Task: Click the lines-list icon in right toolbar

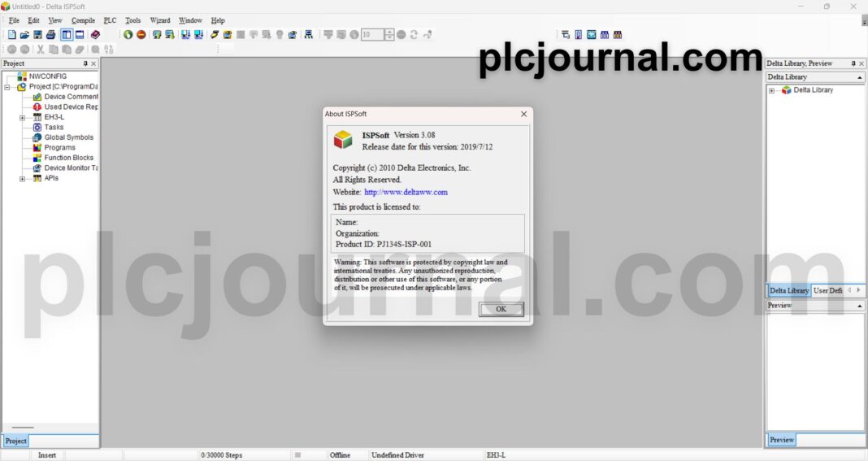Action: point(565,35)
